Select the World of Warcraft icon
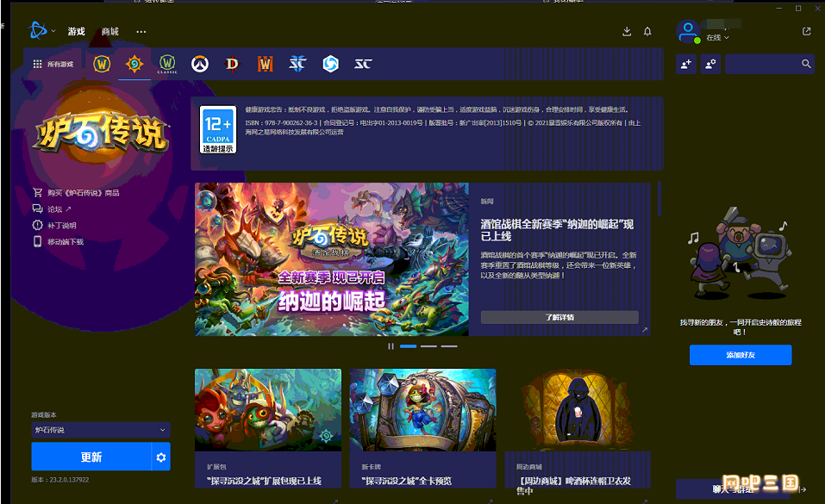825x504 pixels. click(x=102, y=64)
